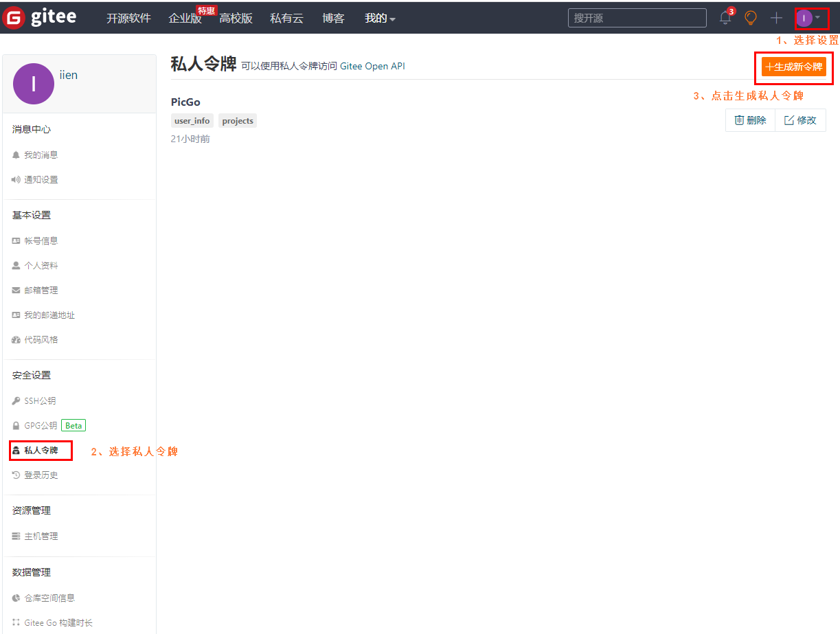Click 修改 to edit PicGo token

coord(800,120)
